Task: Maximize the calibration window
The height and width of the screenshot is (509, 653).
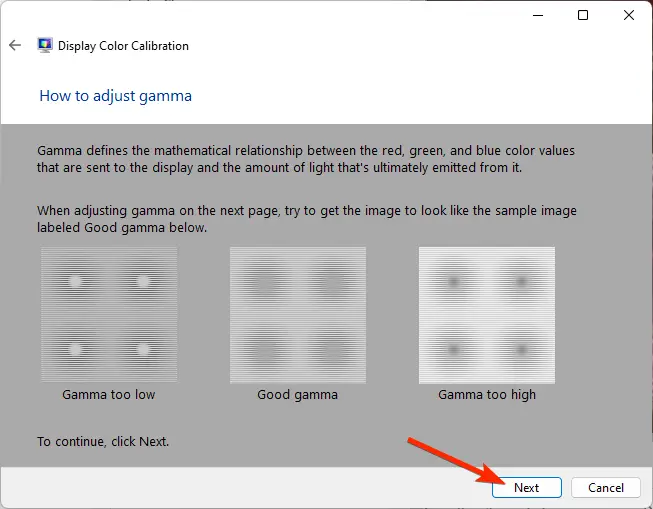Action: [x=583, y=15]
